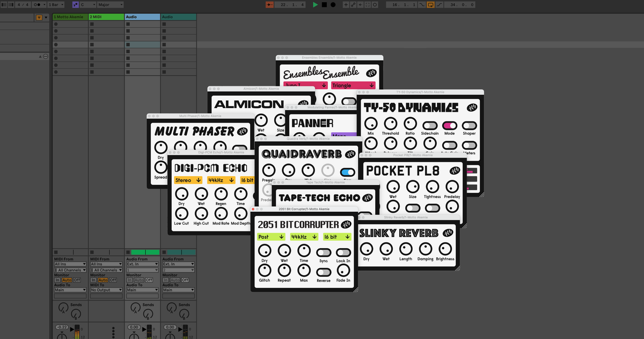Click the punch-in switch icon
Image resolution: width=644 pixels, height=339 pixels.
click(x=422, y=4)
